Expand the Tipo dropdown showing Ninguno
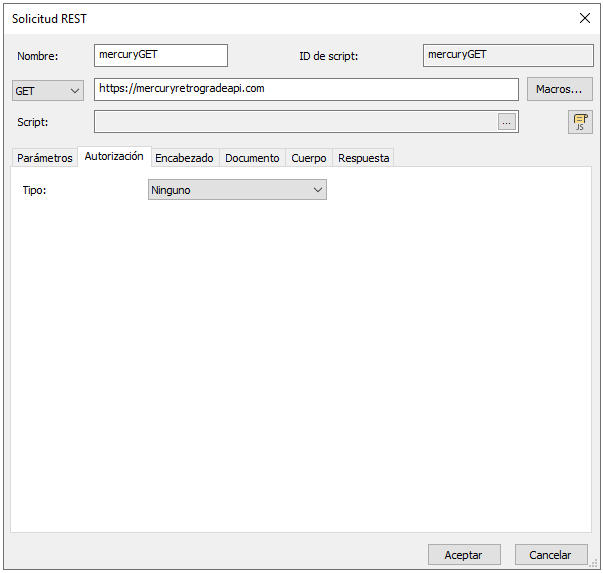 [x=237, y=190]
